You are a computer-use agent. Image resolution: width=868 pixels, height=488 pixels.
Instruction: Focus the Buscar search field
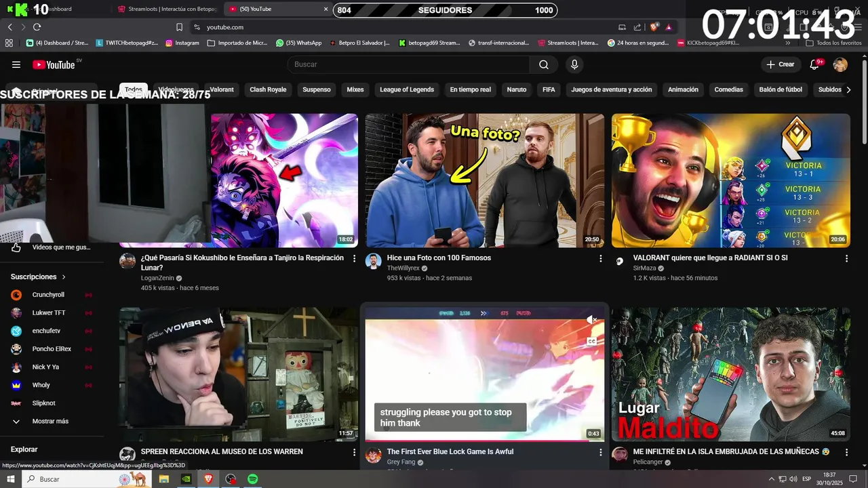click(x=409, y=64)
